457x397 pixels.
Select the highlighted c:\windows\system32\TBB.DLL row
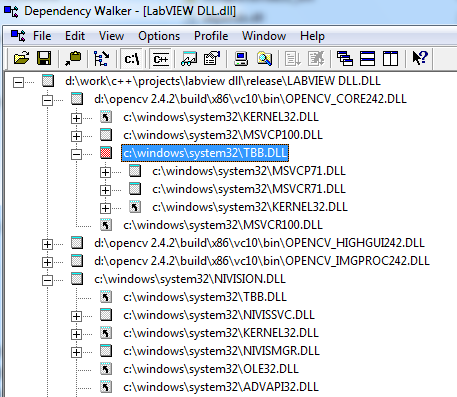(x=205, y=153)
